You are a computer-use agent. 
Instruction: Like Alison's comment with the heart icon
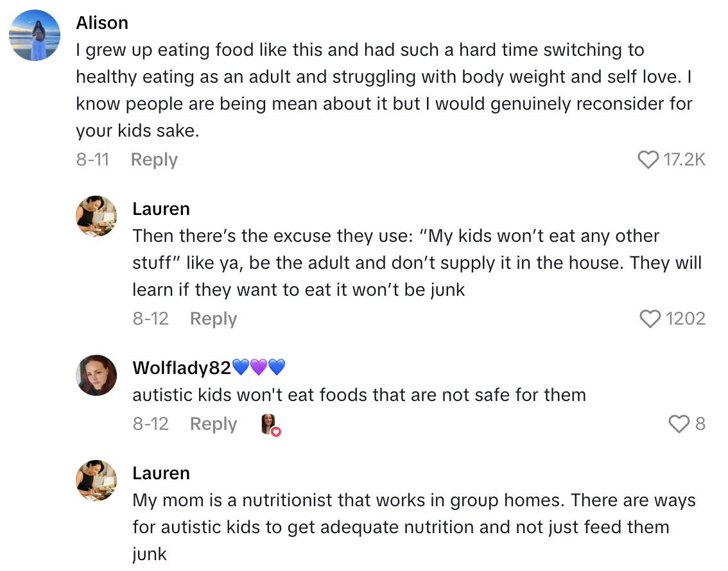pos(648,159)
